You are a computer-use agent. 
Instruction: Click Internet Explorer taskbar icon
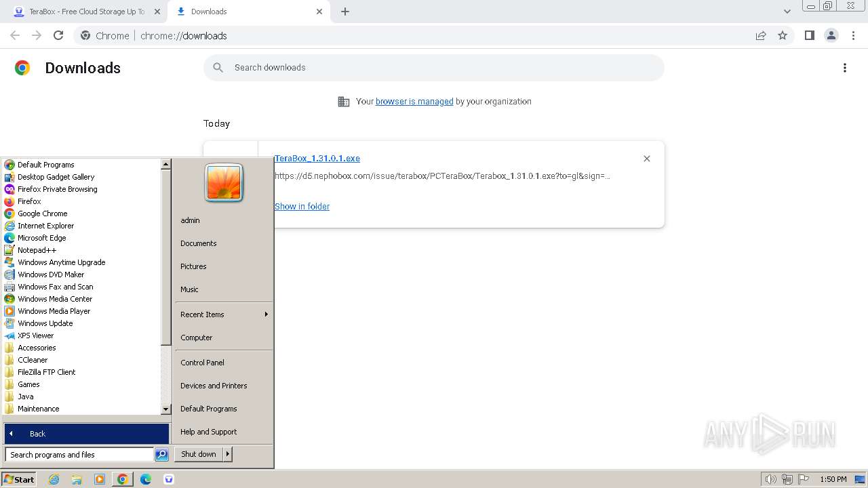54,479
